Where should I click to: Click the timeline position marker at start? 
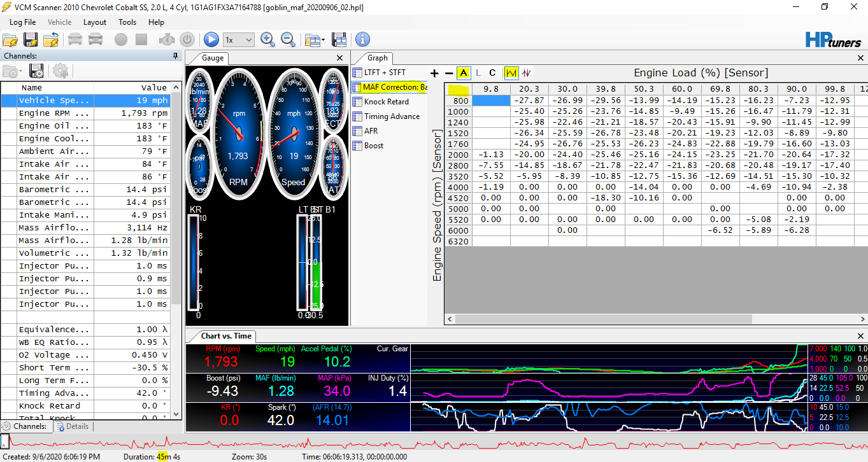(4, 442)
